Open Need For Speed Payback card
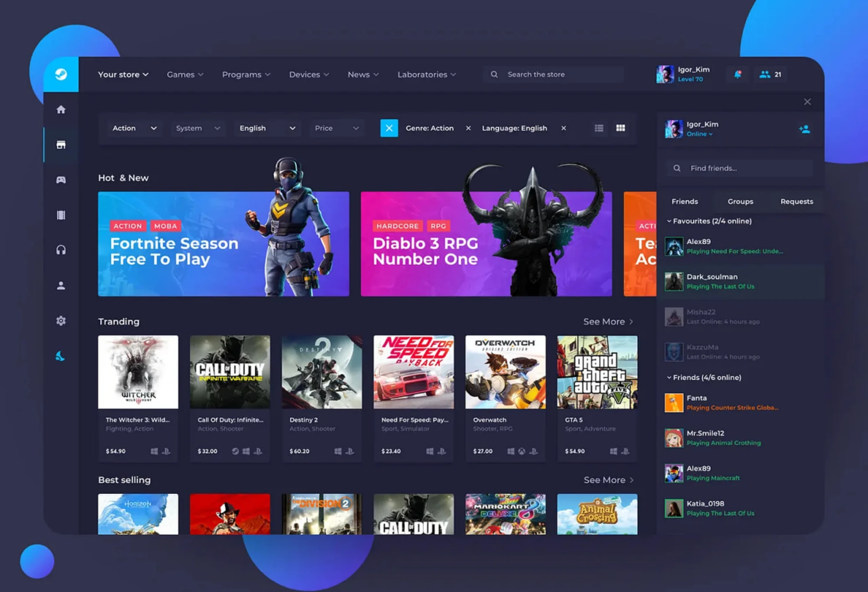This screenshot has height=592, width=868. click(414, 398)
